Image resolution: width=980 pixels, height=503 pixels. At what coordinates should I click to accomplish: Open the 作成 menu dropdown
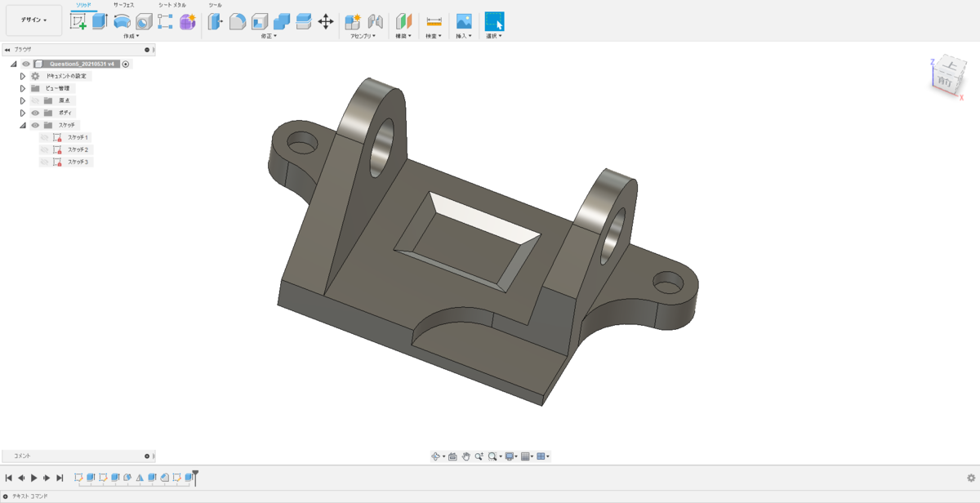tap(131, 36)
